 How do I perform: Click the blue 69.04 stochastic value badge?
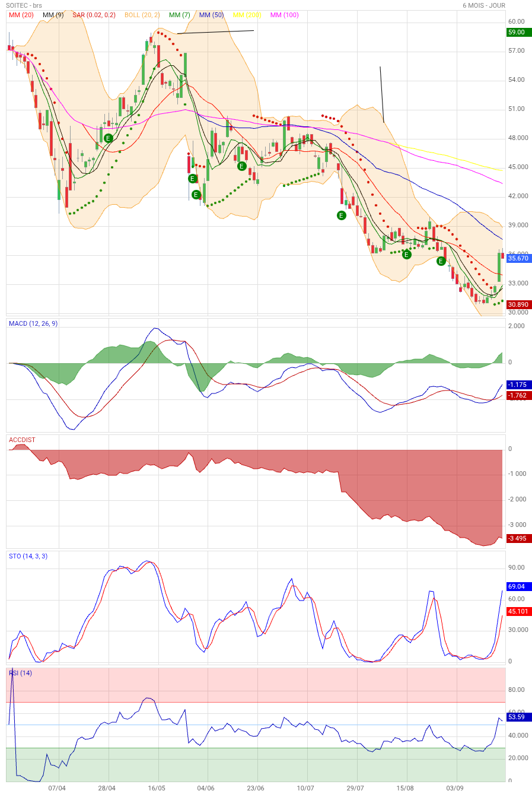pyautogui.click(x=519, y=586)
